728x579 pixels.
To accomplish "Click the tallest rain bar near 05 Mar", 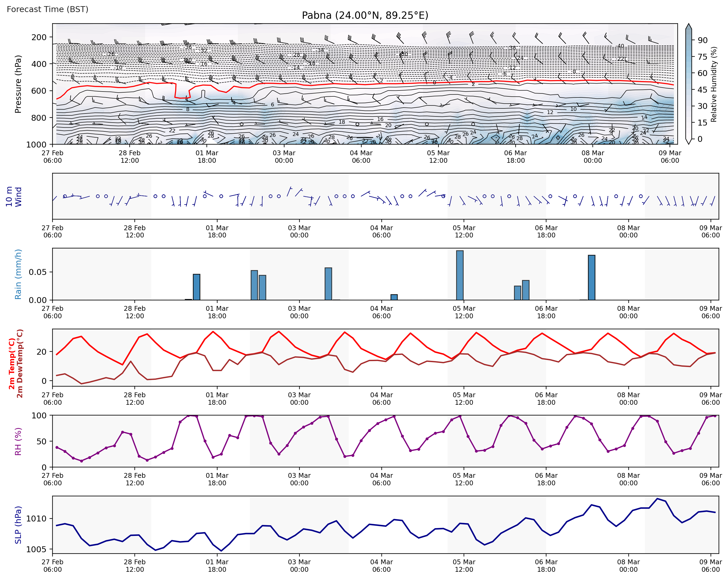I will (x=460, y=275).
